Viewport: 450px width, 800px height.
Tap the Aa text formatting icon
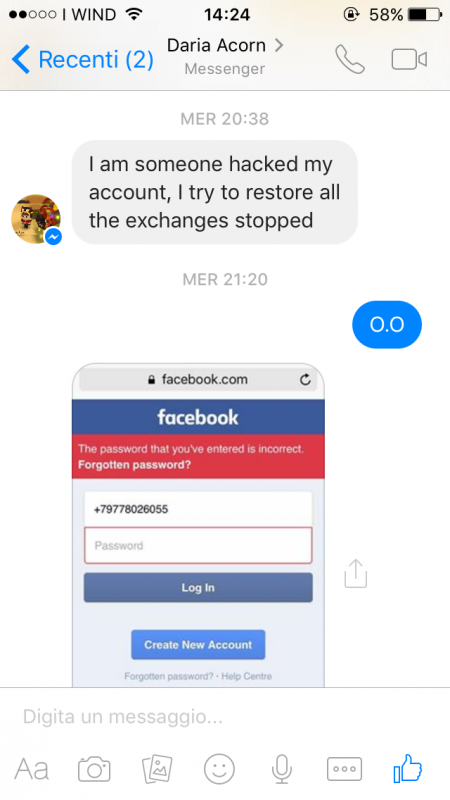click(32, 769)
